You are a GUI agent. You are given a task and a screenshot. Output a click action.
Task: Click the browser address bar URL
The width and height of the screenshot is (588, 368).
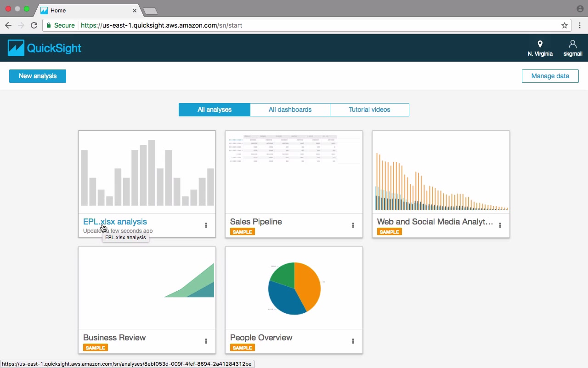[161, 25]
